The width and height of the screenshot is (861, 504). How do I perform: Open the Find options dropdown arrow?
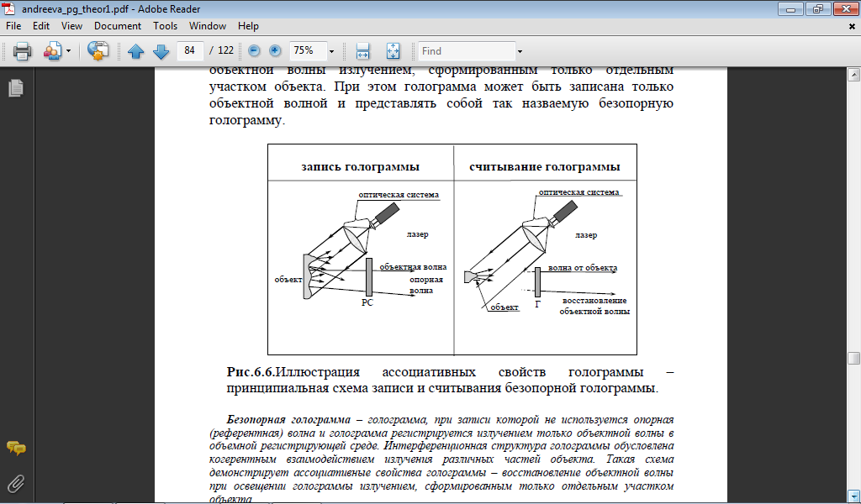pyautogui.click(x=520, y=51)
